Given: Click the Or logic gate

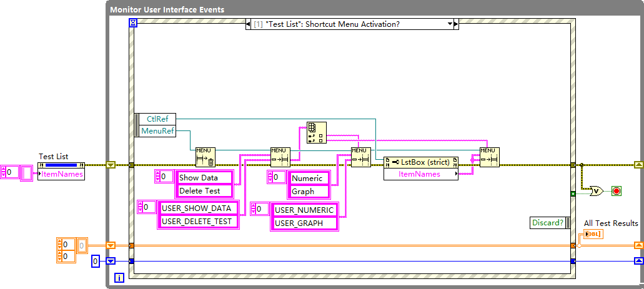Looking at the screenshot, I should point(597,191).
